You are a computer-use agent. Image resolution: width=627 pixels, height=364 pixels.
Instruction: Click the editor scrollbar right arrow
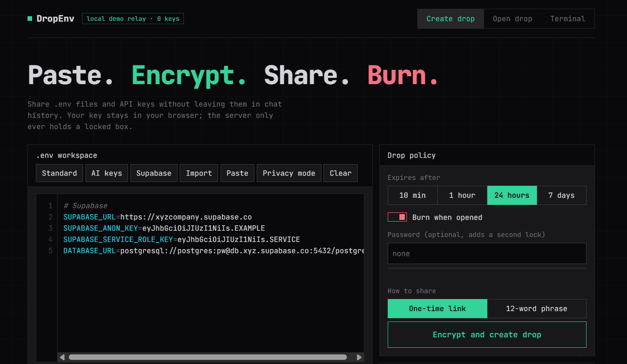[359, 357]
